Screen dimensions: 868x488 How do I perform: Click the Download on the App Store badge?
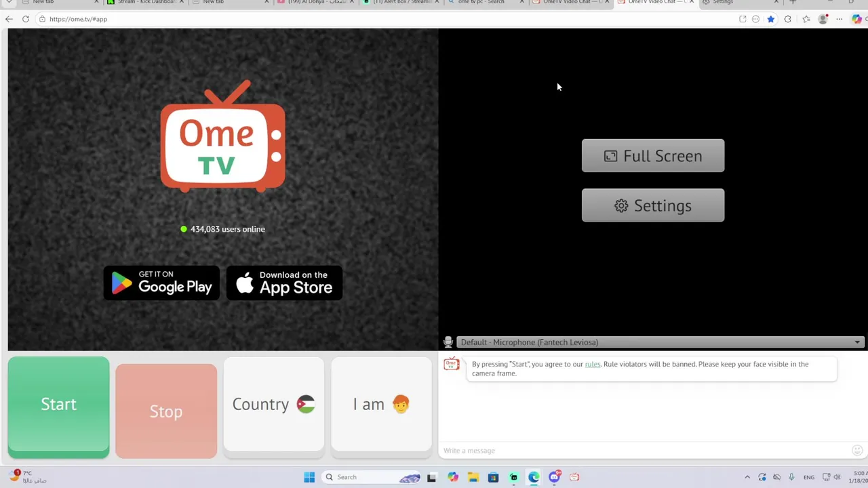pos(284,283)
